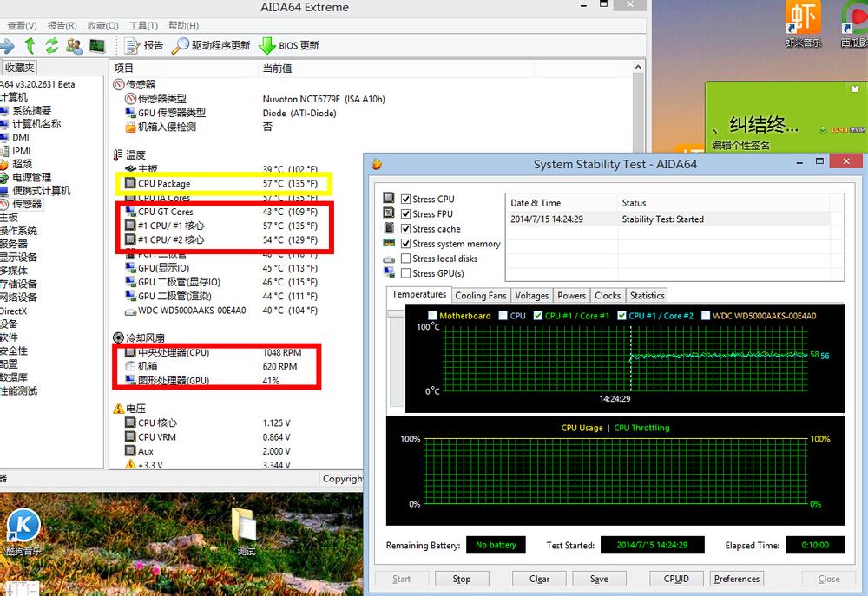Click the users icon in AIDA64 toolbar
This screenshot has width=868, height=596.
(x=74, y=45)
